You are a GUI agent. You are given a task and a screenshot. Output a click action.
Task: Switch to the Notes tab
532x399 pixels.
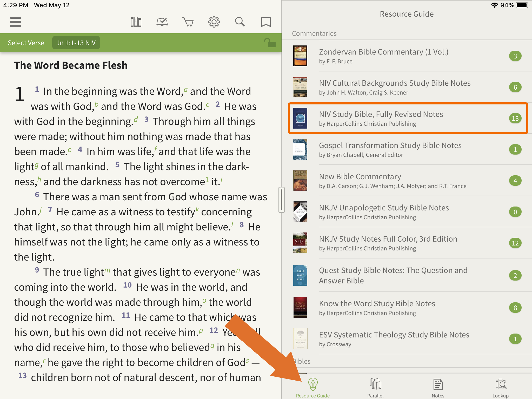coord(438,388)
